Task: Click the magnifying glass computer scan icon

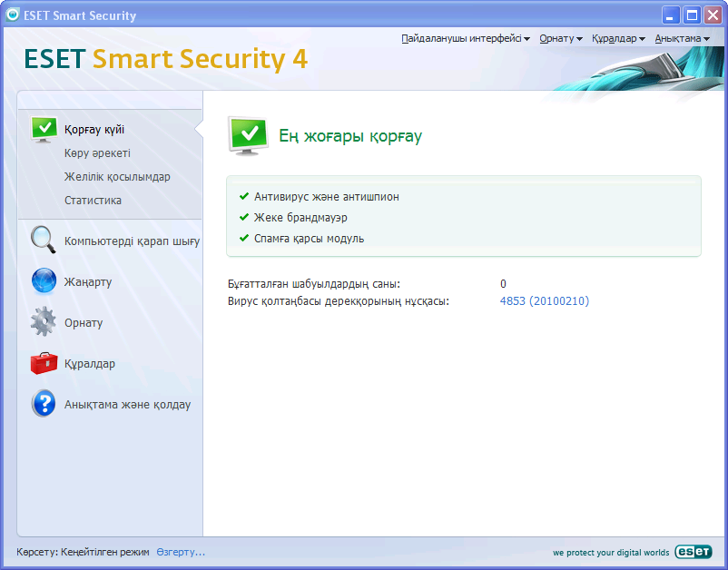Action: [x=44, y=240]
